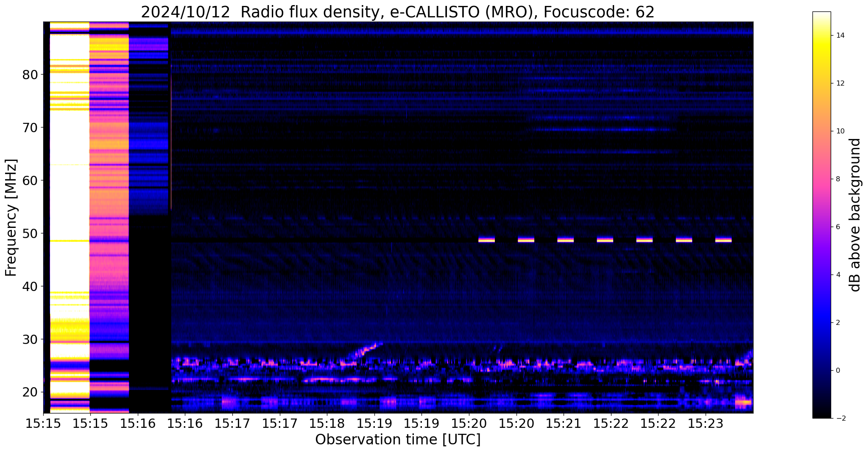Click the "Frequency [MHz]" y-axis label

[x=11, y=218]
